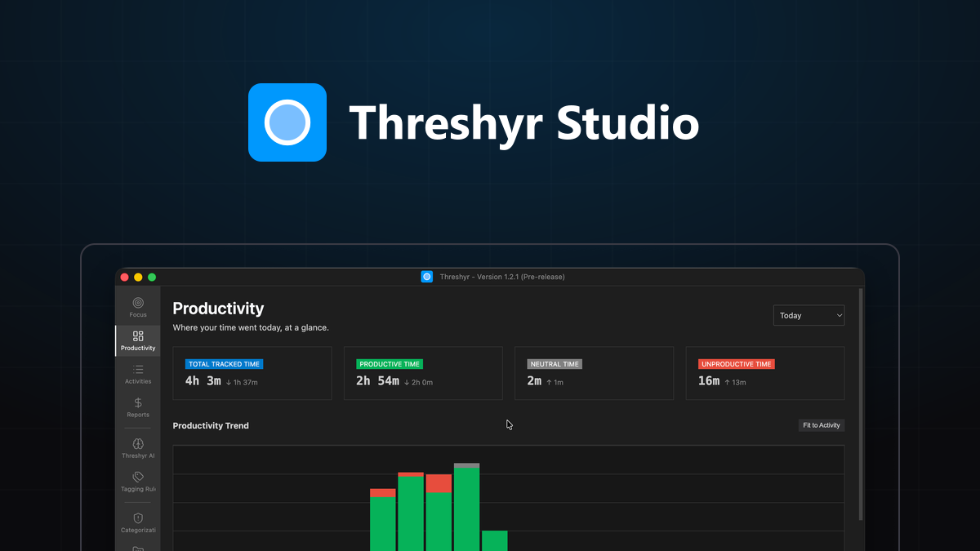Open Reports via the dollar icon
Image resolution: width=980 pixels, height=551 pixels.
coord(138,407)
